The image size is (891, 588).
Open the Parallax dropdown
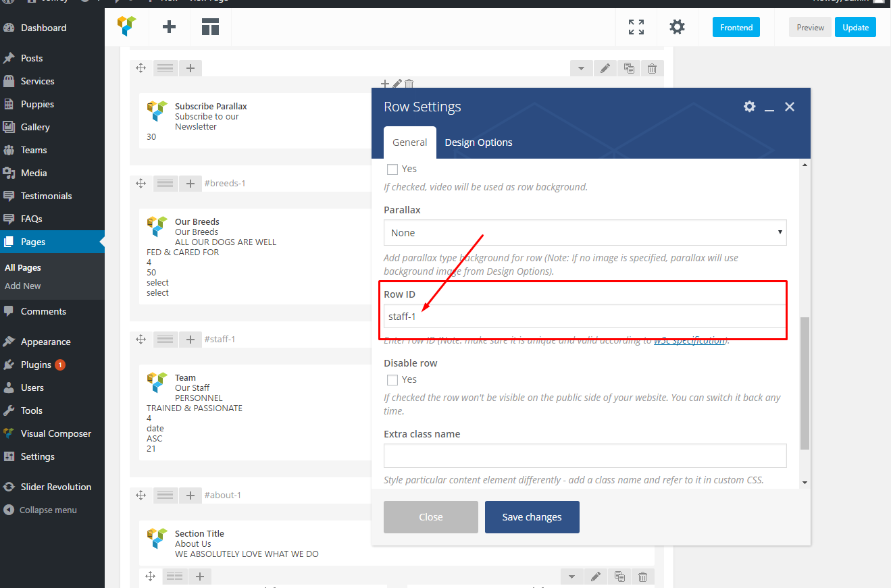pyautogui.click(x=585, y=233)
